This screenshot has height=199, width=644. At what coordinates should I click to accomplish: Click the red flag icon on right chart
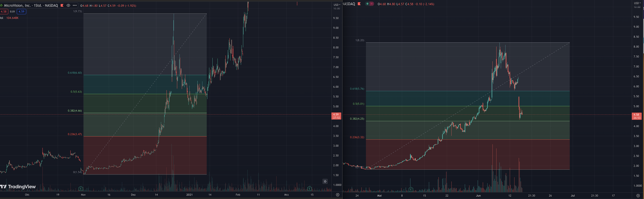click(x=359, y=4)
